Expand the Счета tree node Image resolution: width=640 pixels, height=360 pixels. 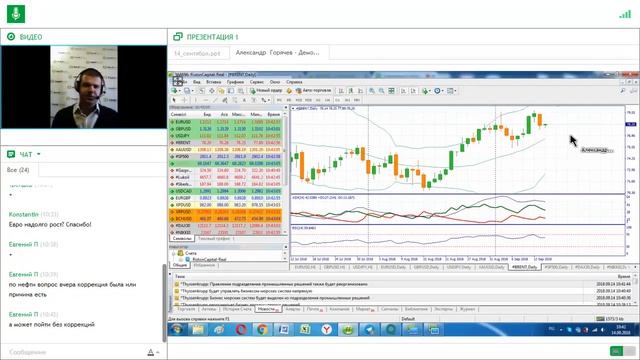tap(174, 253)
